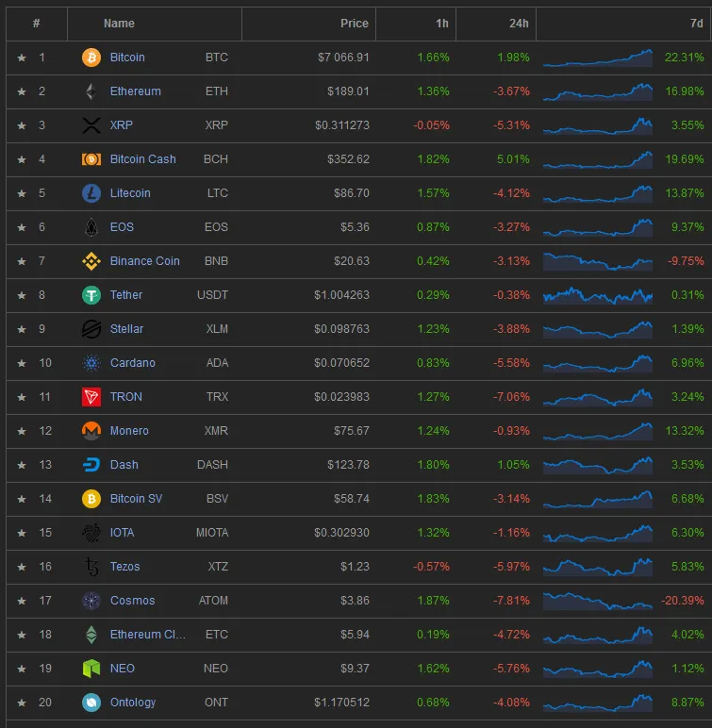This screenshot has height=728, width=712.
Task: Open the Cardano coin link
Action: point(132,363)
